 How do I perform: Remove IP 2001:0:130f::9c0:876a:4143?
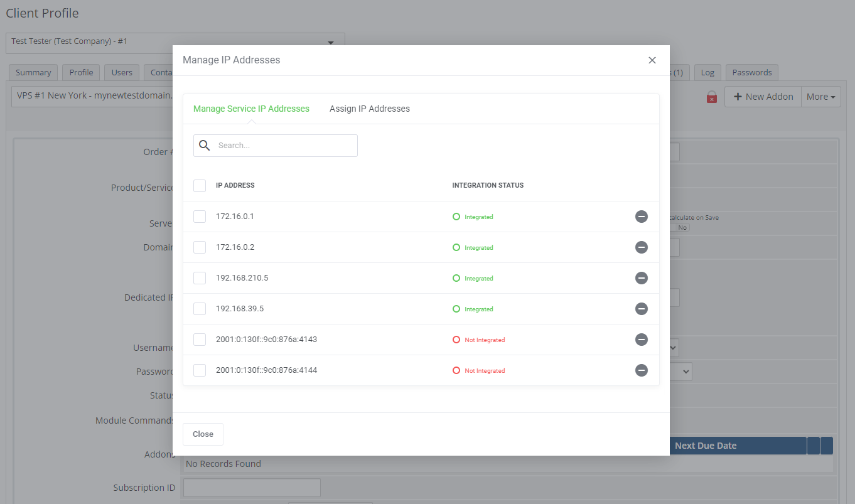click(641, 339)
